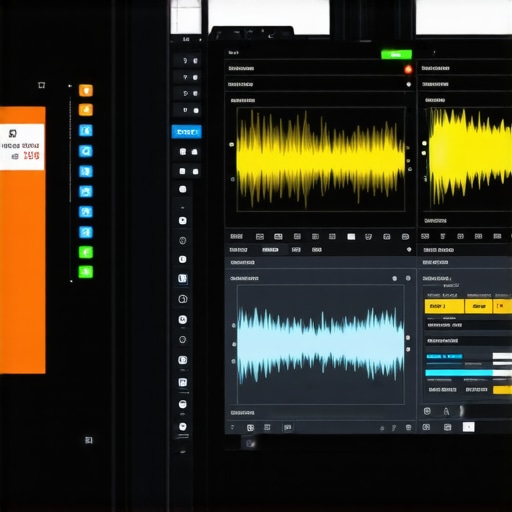Screen dimensions: 512x512
Task: Select the highlighted second tab below the yellow waveform toolbar
Action: (x=270, y=250)
